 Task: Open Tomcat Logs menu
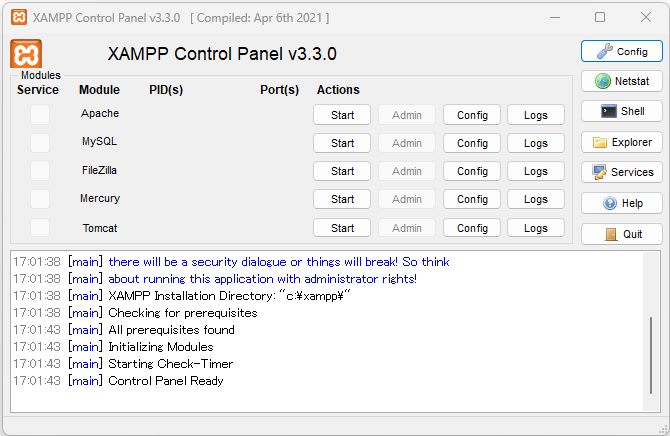[536, 228]
